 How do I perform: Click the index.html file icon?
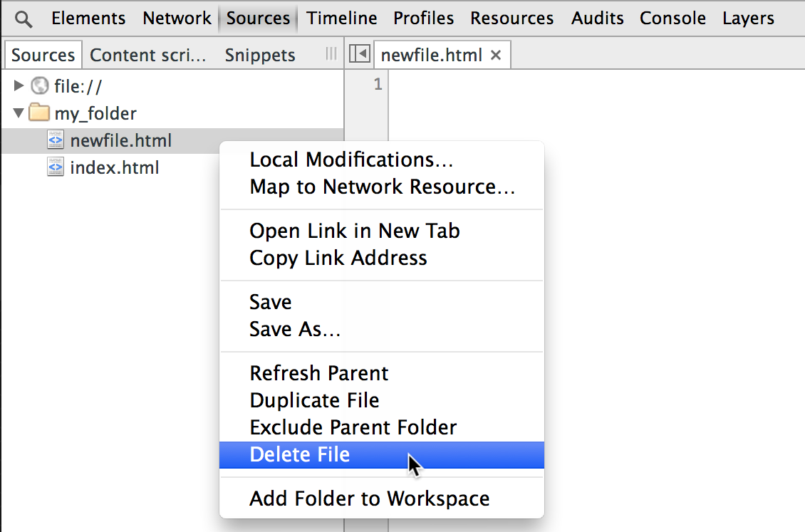pyautogui.click(x=56, y=168)
